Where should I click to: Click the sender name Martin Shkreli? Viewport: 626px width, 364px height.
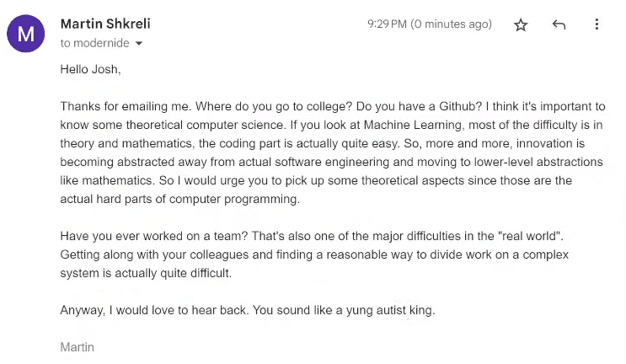[x=105, y=24]
